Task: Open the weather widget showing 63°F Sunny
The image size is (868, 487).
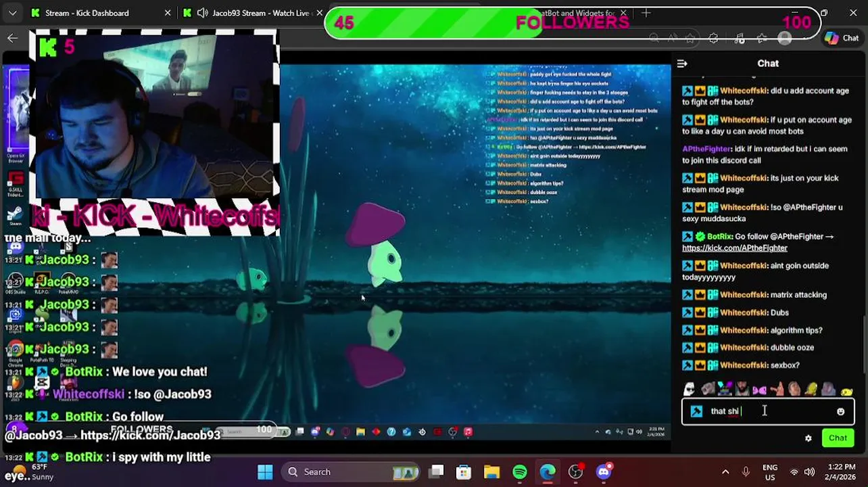Action: (28, 471)
